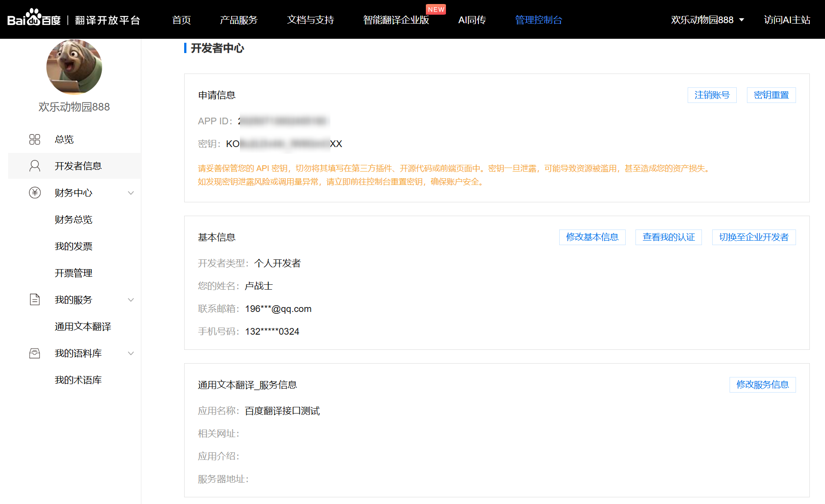Click the name value 卢战士
825x504 pixels.
coord(259,286)
